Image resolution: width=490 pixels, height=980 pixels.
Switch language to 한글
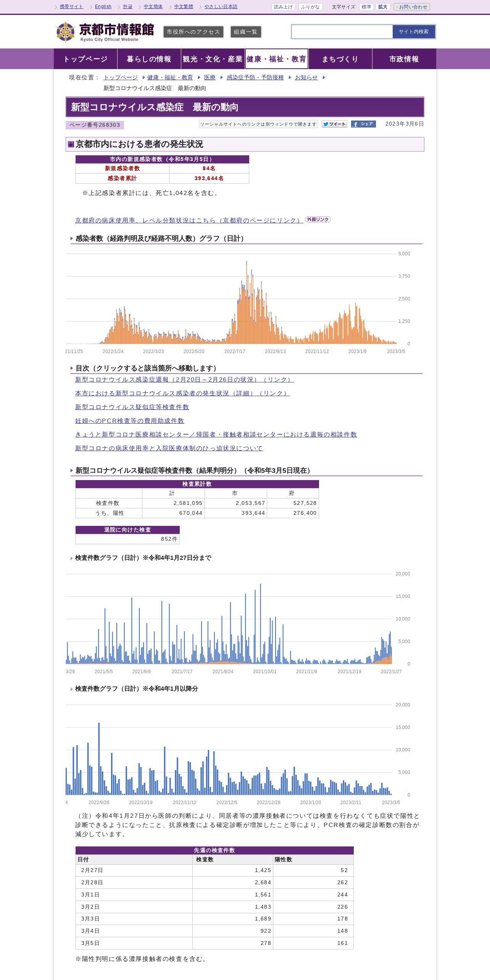(x=127, y=6)
